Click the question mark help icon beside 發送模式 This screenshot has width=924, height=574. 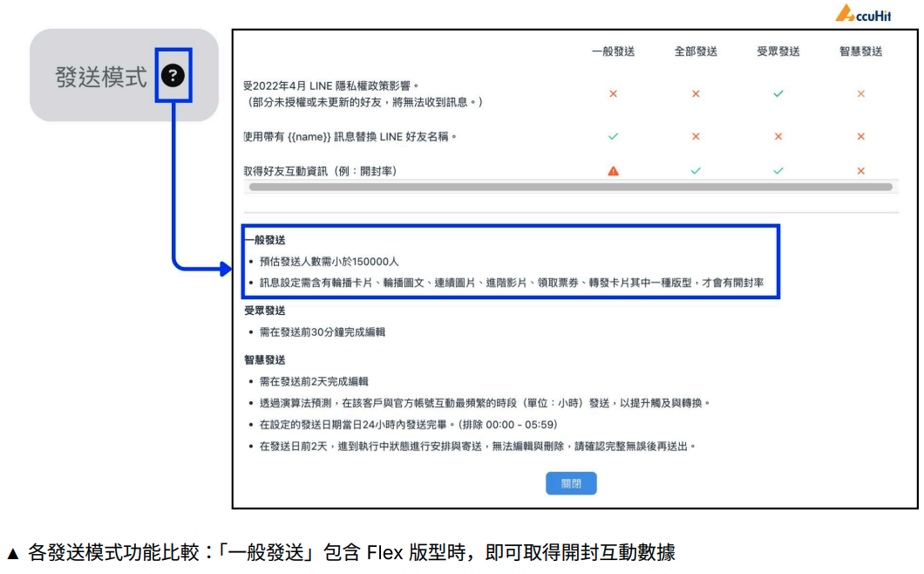pos(173,76)
